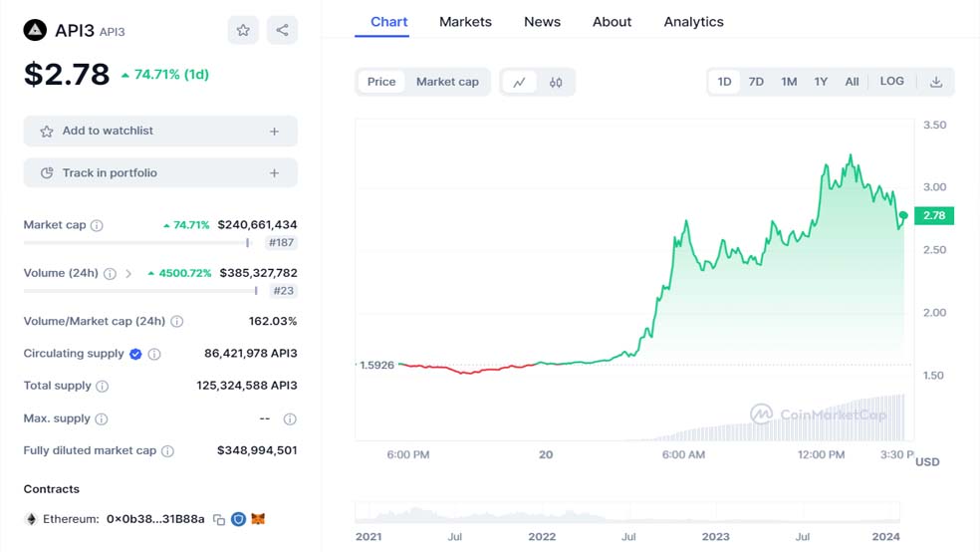Image resolution: width=980 pixels, height=552 pixels.
Task: Click the 2022 mark on timeline
Action: [x=542, y=536]
